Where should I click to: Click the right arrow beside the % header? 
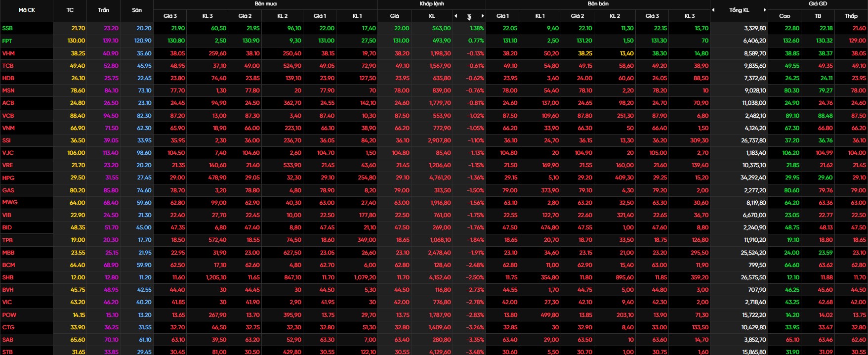click(x=482, y=16)
